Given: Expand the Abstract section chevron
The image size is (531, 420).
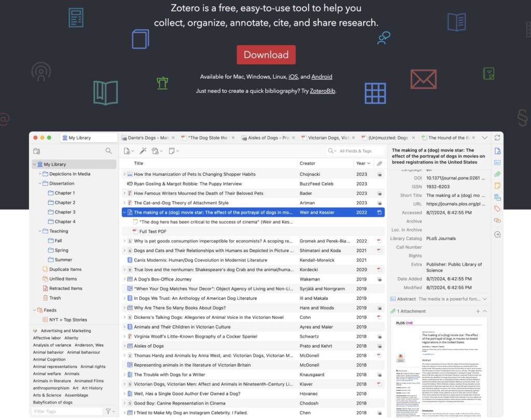Looking at the screenshot, I should [485, 299].
